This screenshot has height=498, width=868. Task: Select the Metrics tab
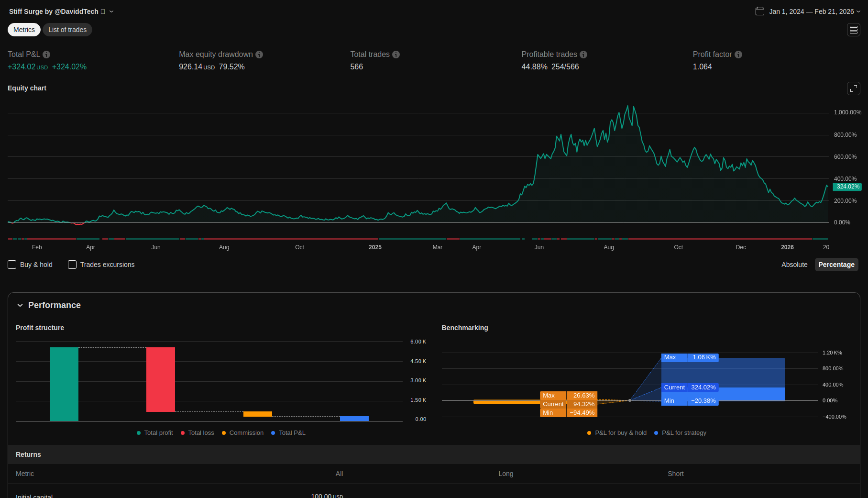tap(24, 30)
